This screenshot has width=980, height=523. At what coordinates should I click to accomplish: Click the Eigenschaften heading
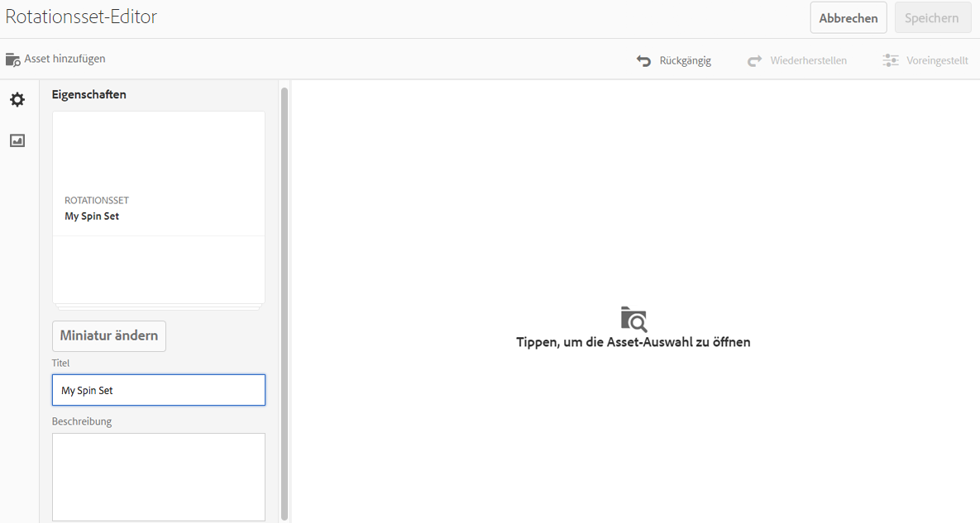[x=88, y=94]
